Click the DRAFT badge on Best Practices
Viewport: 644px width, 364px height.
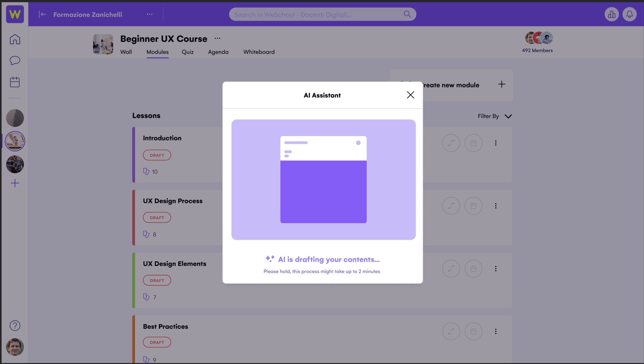click(157, 342)
